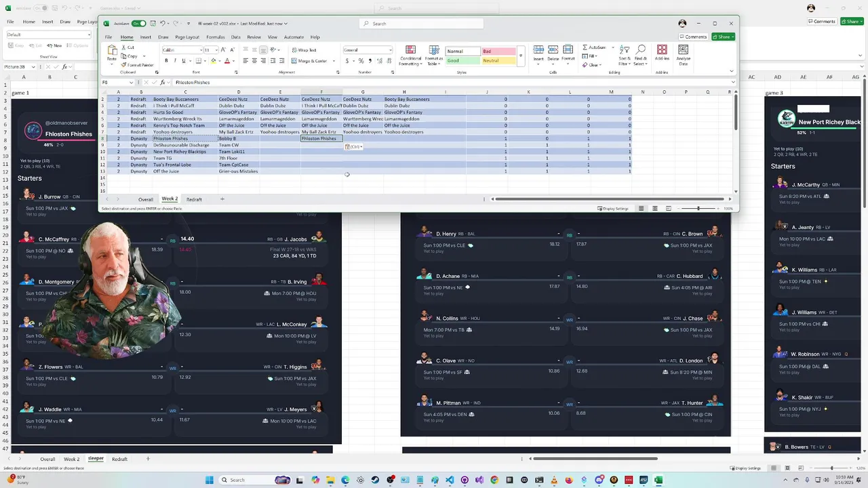The height and width of the screenshot is (488, 868).
Task: Click the zoom slider in front Excel window
Action: point(698,208)
